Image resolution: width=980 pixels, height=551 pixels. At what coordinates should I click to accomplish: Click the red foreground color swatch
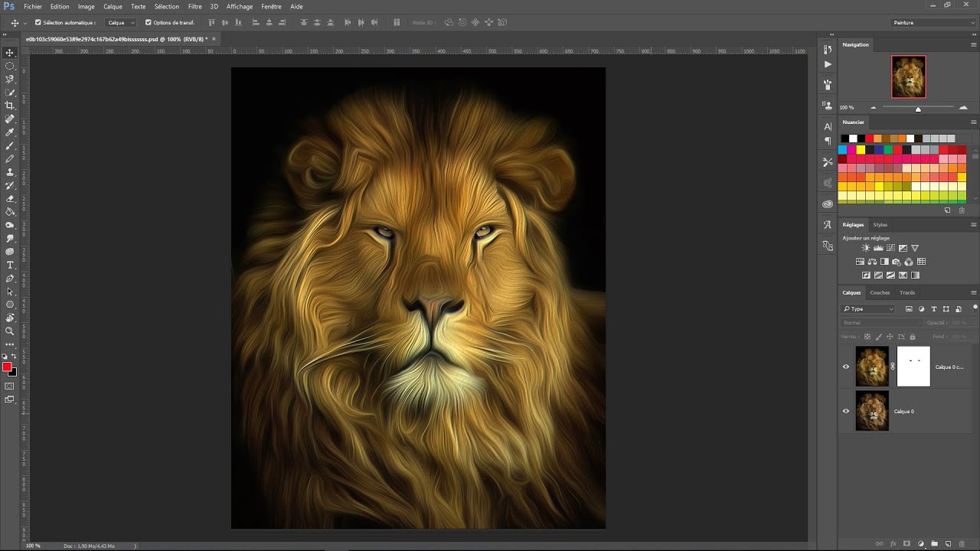click(x=7, y=367)
